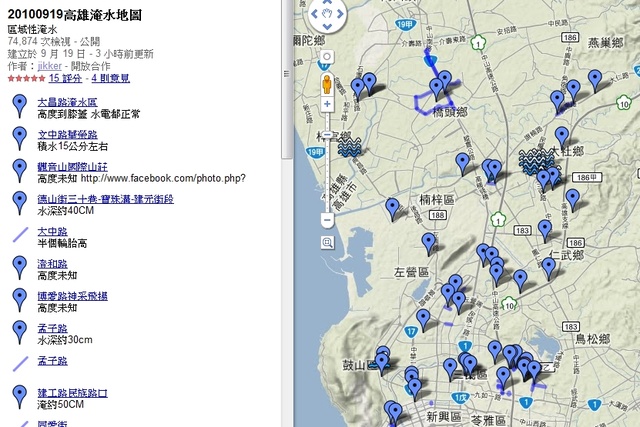The width and height of the screenshot is (640, 427).
Task: Click the five-star rating display
Action: (27, 78)
